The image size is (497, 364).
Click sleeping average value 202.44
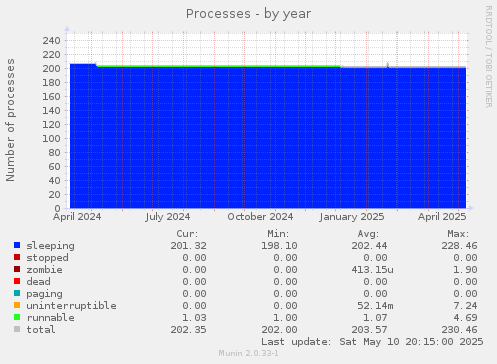(369, 246)
